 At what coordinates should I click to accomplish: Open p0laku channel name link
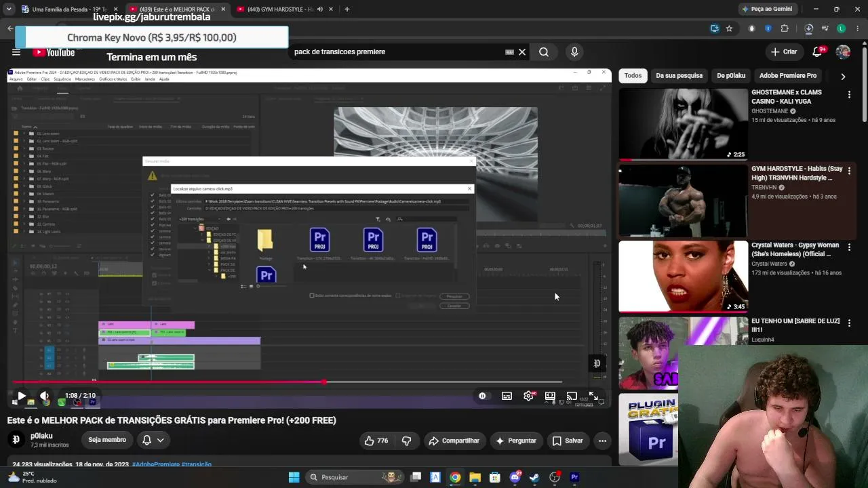pos(41,436)
